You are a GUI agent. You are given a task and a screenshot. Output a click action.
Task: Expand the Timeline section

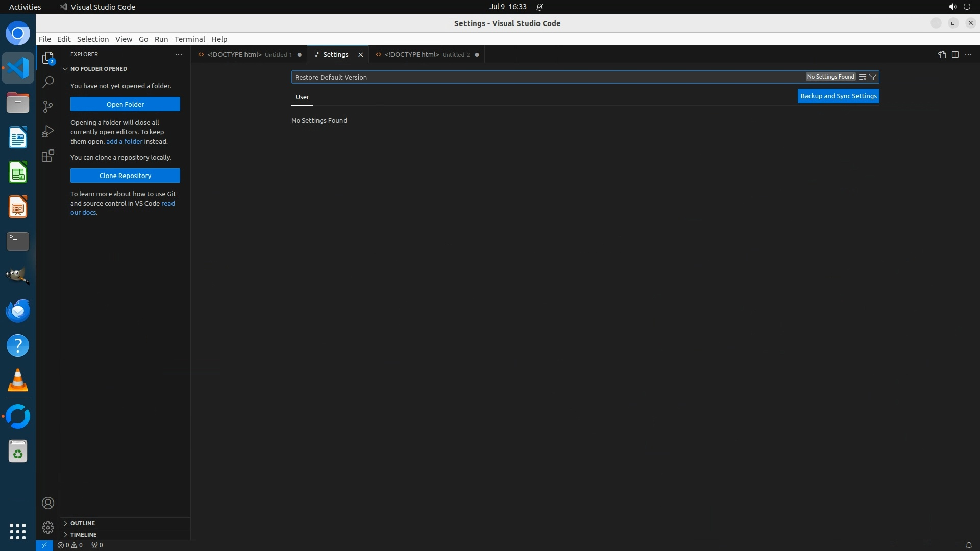(x=83, y=535)
